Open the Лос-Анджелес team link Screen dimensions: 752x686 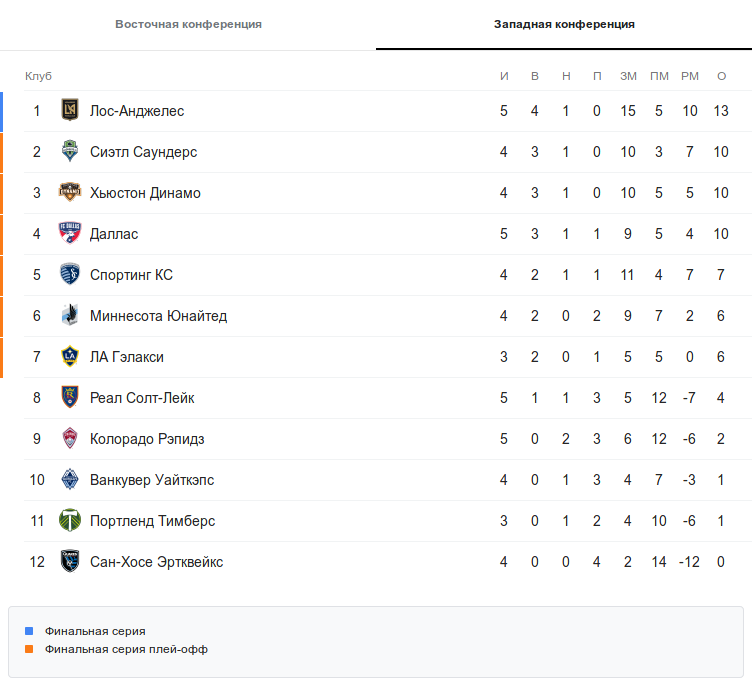[x=137, y=111]
